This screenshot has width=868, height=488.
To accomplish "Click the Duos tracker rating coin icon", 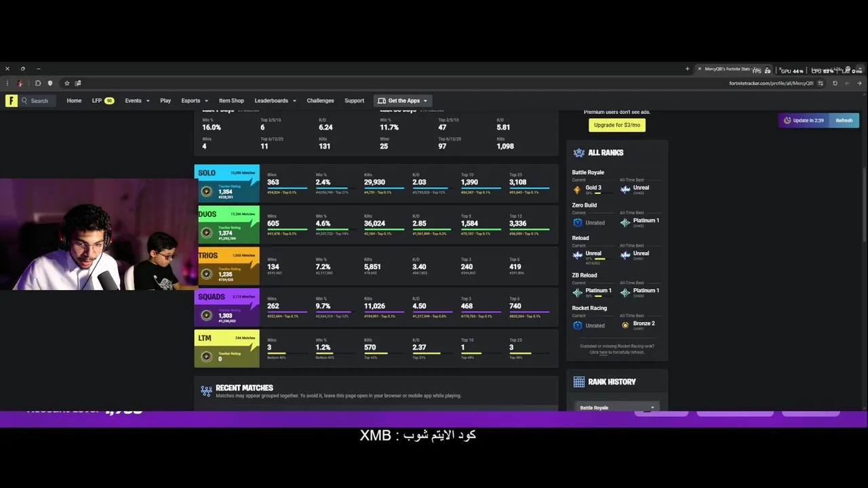I will pyautogui.click(x=206, y=232).
